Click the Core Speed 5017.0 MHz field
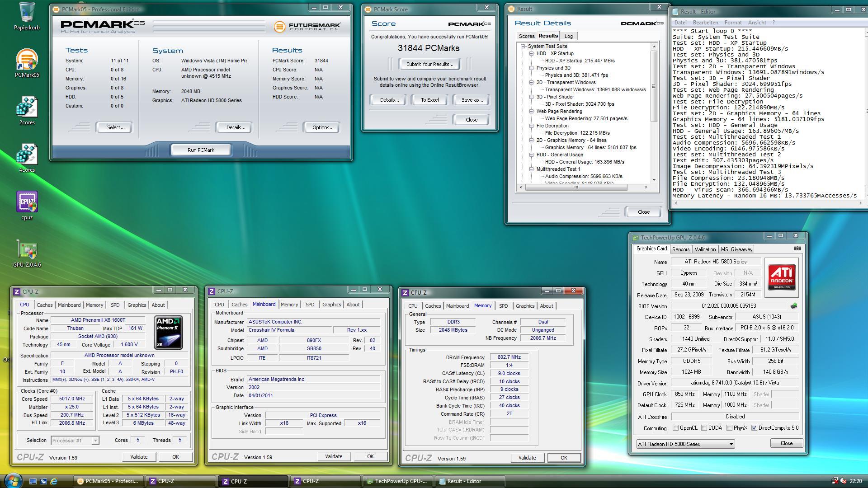The image size is (868, 488). 72,399
